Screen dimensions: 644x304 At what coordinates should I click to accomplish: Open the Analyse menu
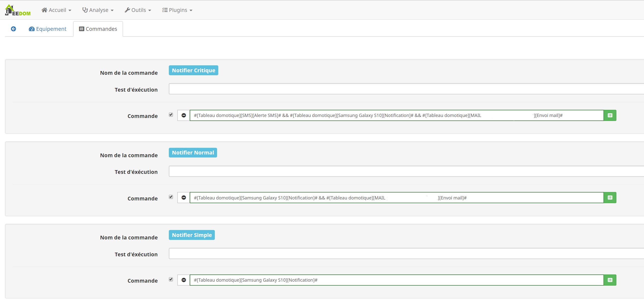(98, 10)
